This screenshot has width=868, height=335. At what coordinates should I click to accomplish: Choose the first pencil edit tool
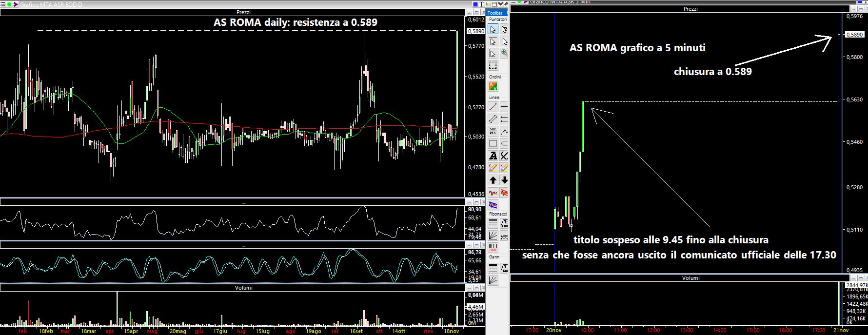[493, 168]
